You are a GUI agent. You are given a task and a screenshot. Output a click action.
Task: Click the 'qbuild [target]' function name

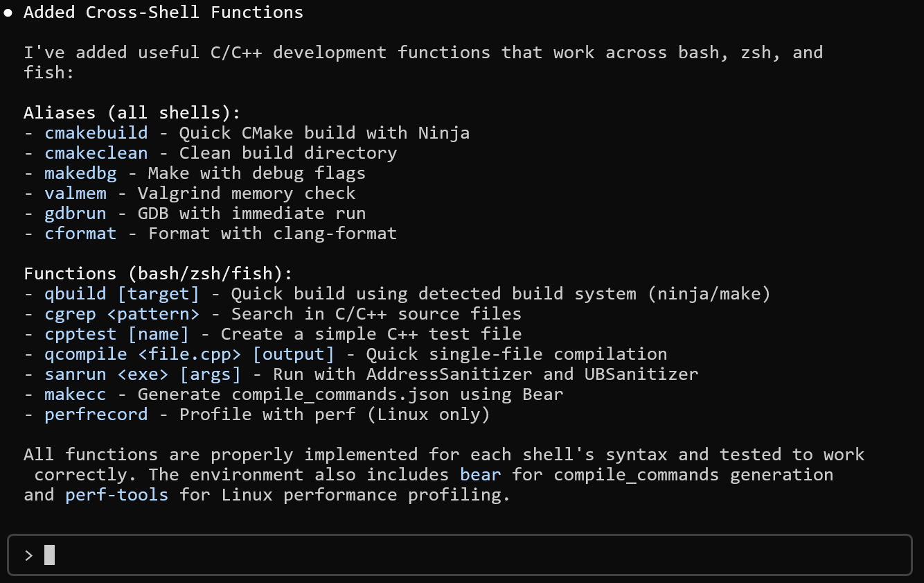[x=122, y=294]
